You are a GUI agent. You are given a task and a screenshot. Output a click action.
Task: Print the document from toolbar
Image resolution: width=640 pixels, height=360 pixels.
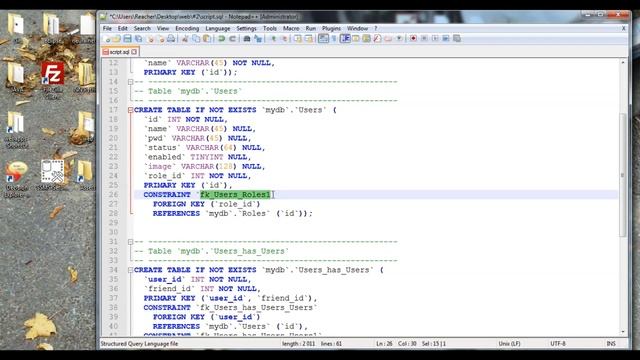click(172, 38)
